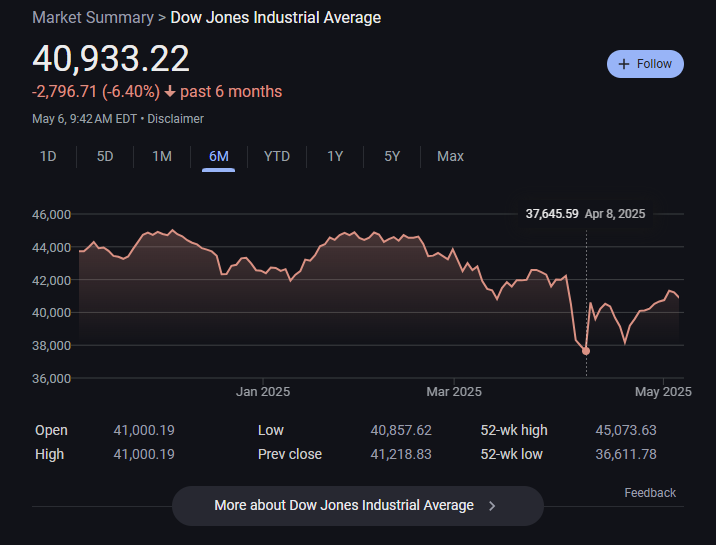Click the 52-wk low label
This screenshot has width=716, height=545.
pos(511,455)
